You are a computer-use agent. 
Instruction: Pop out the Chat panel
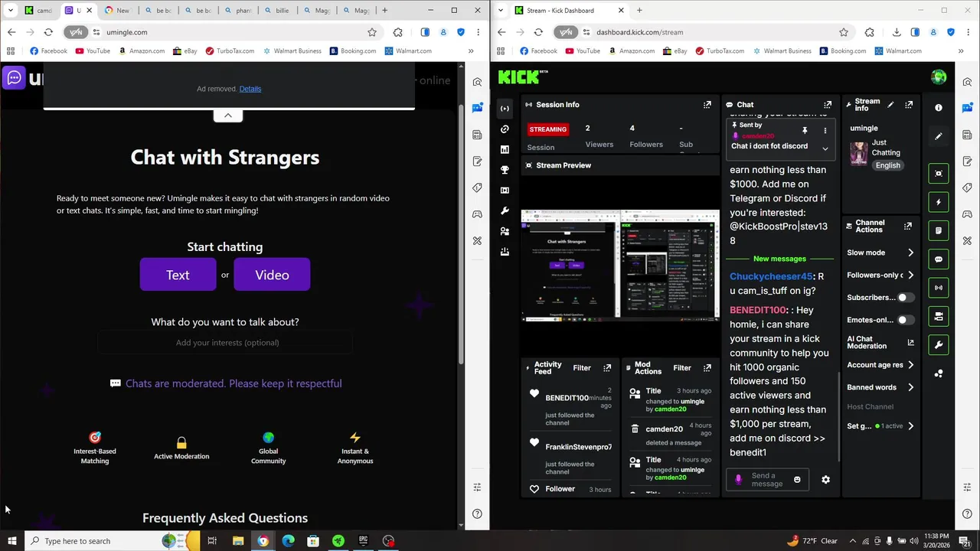click(828, 105)
